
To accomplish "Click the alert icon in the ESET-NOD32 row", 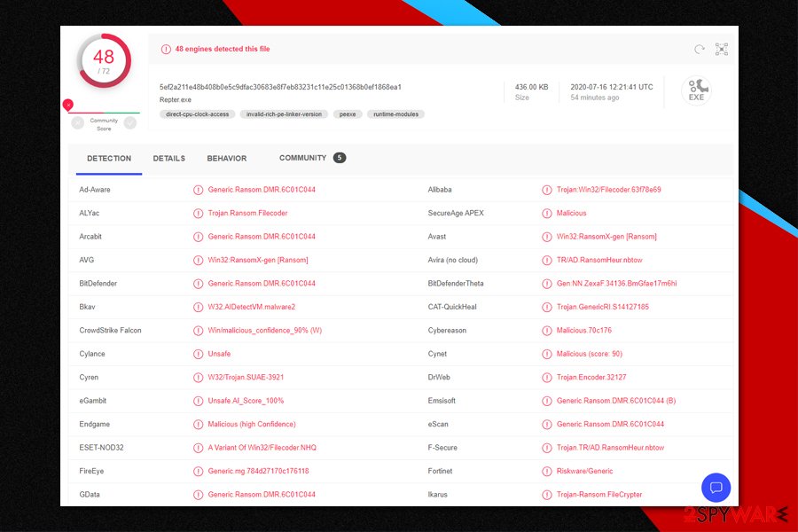I will 198,448.
